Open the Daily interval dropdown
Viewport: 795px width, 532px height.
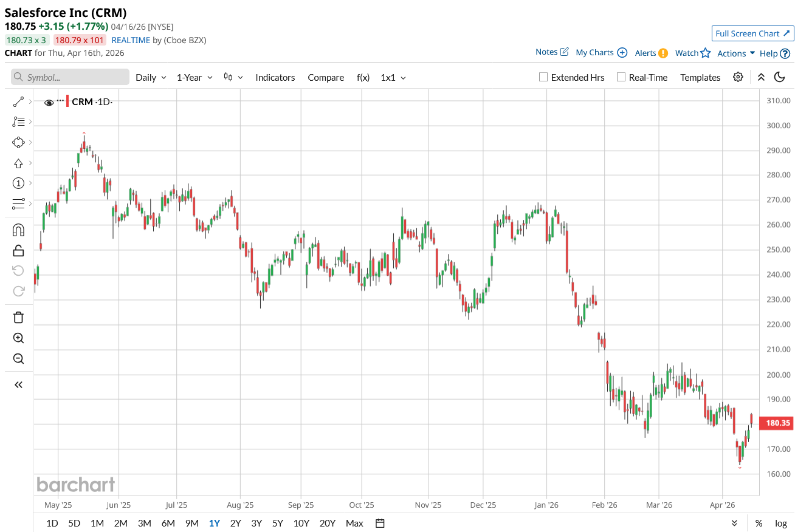coord(151,78)
